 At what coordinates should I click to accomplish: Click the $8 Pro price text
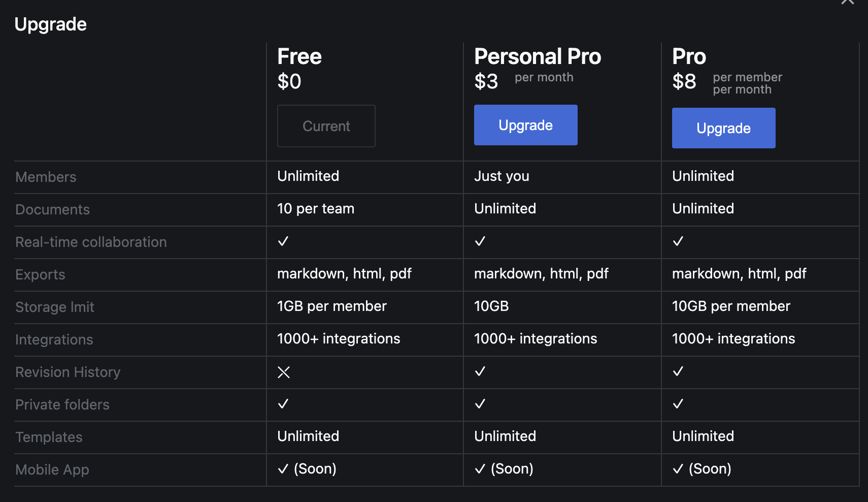pyautogui.click(x=684, y=81)
